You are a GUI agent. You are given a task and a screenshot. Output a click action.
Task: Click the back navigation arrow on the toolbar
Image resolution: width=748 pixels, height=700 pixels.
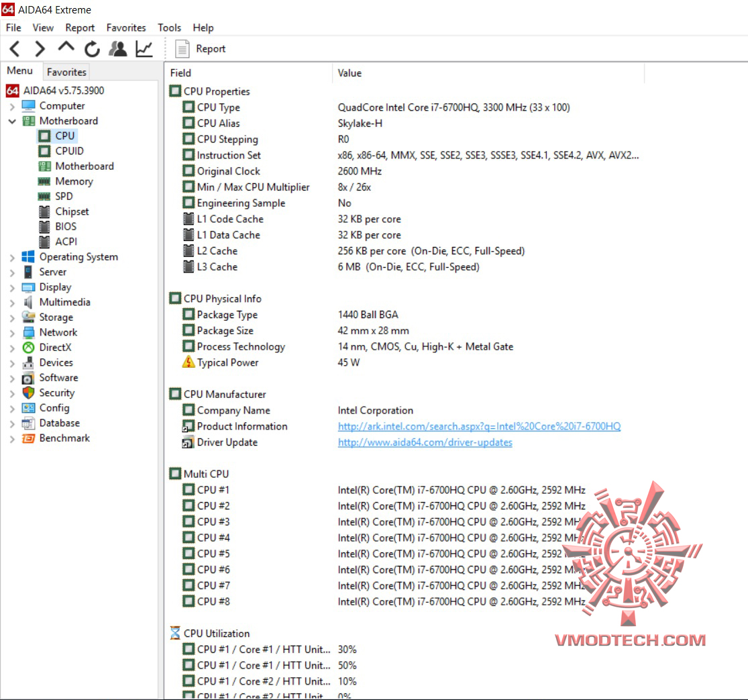click(x=14, y=48)
